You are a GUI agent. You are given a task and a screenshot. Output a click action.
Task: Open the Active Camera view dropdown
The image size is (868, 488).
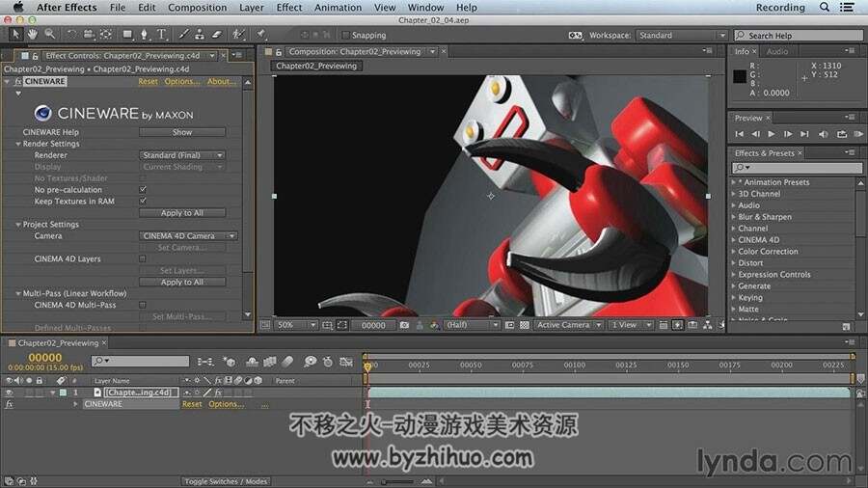pos(568,325)
